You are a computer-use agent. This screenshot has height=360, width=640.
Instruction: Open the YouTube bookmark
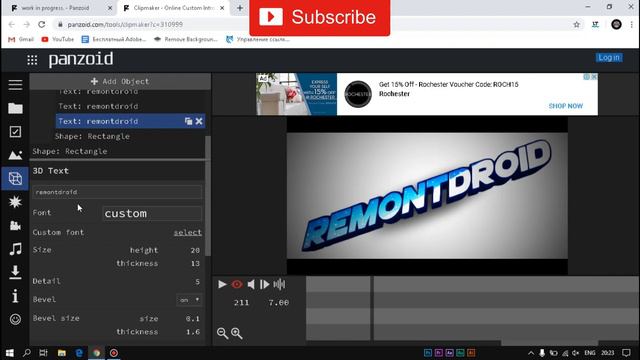click(58, 39)
